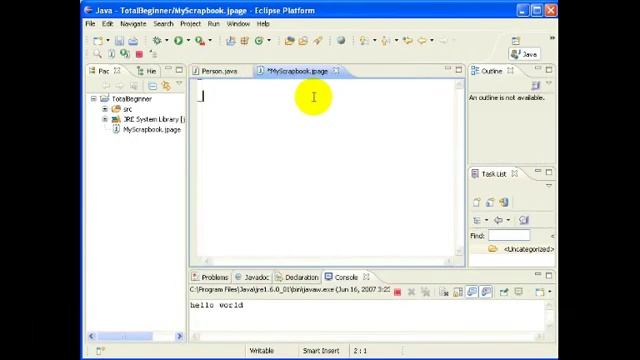Toggle Show Console on standard error change
640x360 pixels.
pyautogui.click(x=486, y=292)
